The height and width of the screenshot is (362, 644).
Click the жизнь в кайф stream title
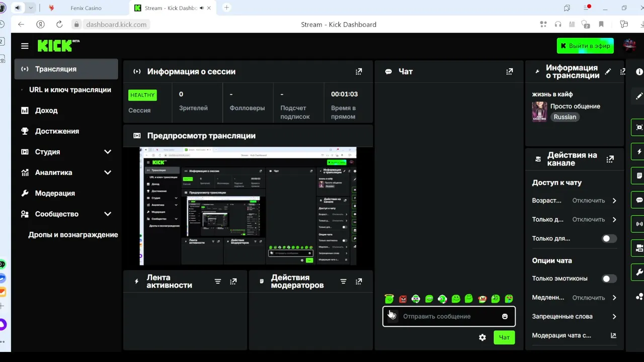(552, 94)
